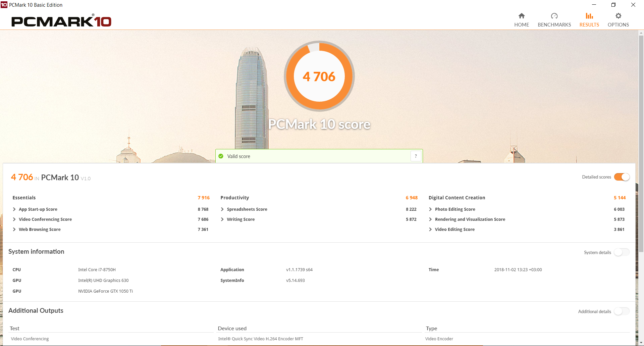Click the Rendering and Visualization Score label
This screenshot has height=346, width=644.
pyautogui.click(x=470, y=219)
